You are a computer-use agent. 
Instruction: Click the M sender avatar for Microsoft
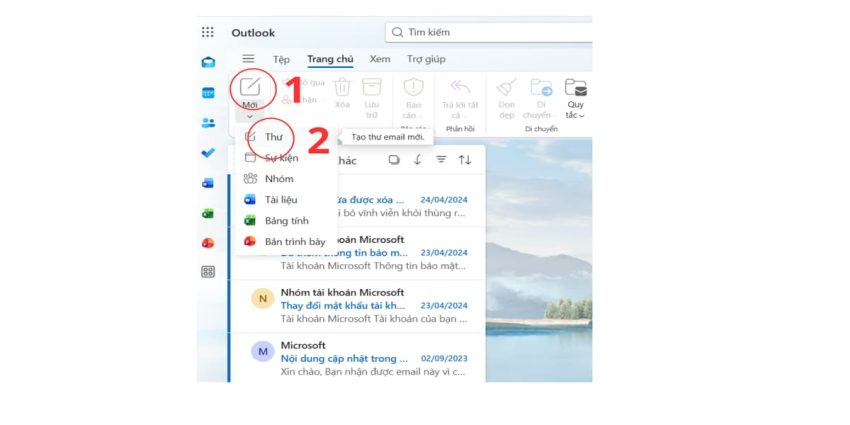(263, 351)
